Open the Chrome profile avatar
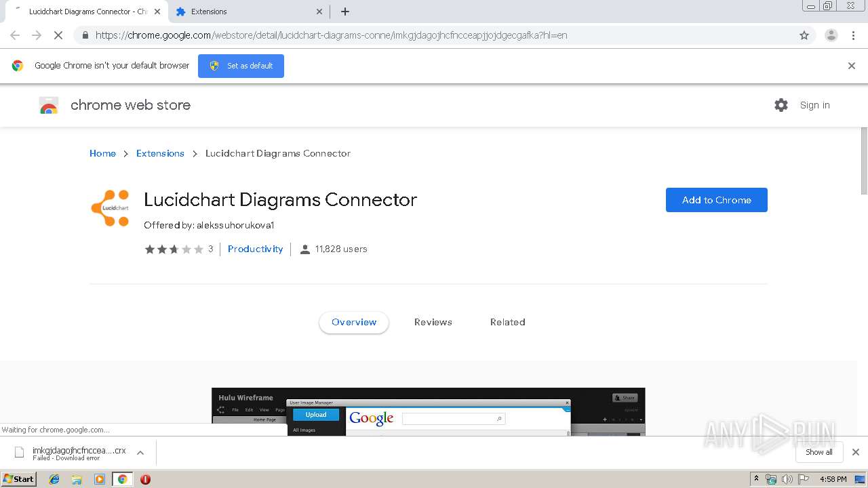Screen dimensions: 868x488 click(831, 35)
